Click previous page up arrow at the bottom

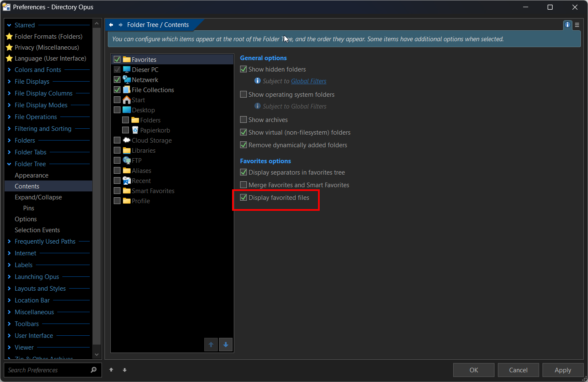click(x=111, y=370)
